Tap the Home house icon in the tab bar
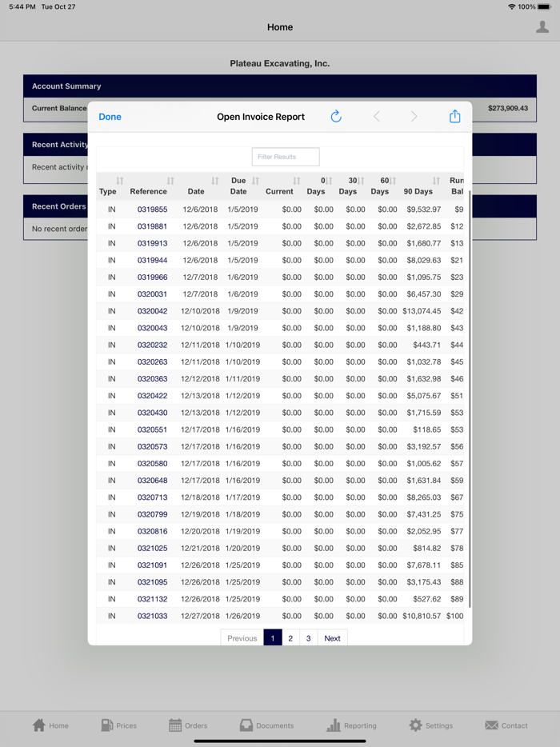Screen dimensions: 560x747 pyautogui.click(x=39, y=725)
